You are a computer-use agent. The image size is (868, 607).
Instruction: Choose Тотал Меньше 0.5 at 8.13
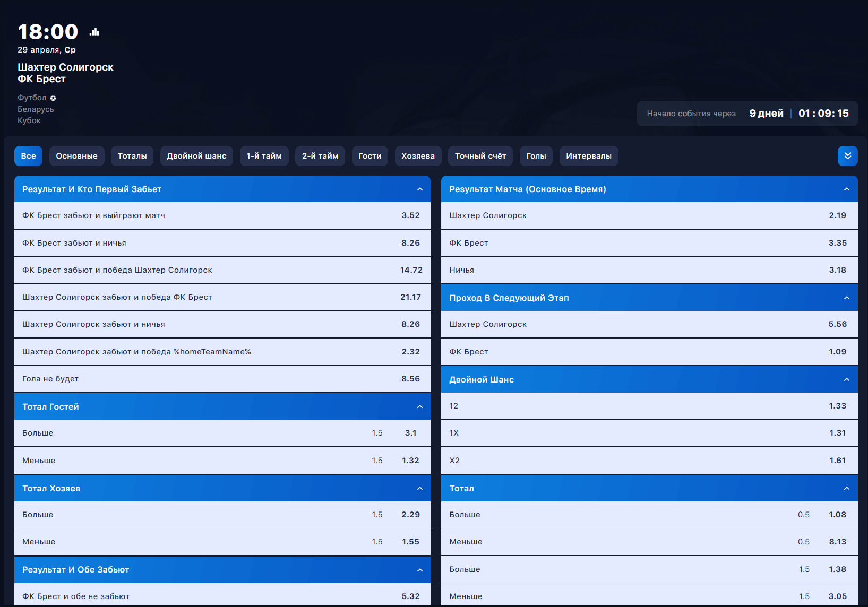[649, 542]
